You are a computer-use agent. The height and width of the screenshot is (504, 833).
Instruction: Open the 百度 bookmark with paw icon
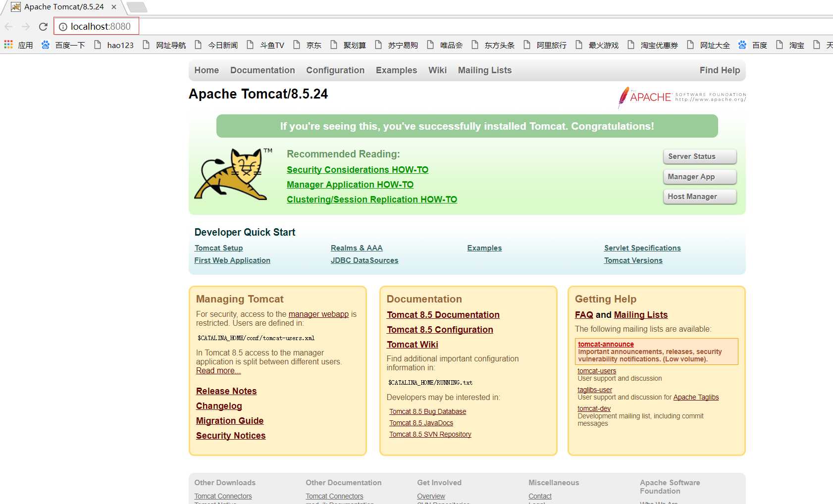(753, 45)
